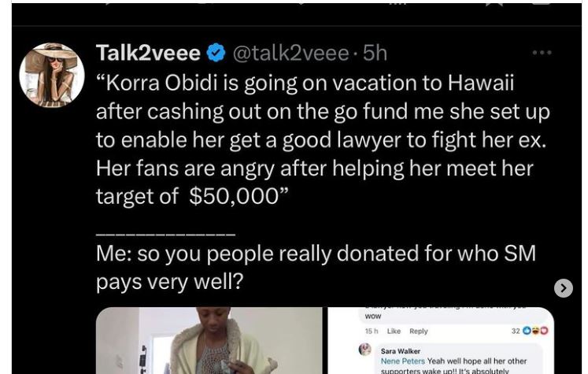View the 32 reactions count
Screen dimensions: 588x374
pos(516,331)
